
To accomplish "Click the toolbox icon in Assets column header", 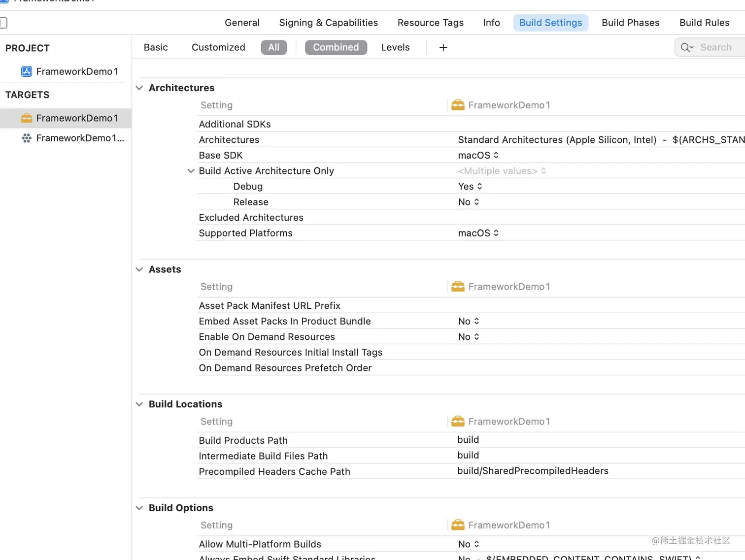I will click(458, 287).
